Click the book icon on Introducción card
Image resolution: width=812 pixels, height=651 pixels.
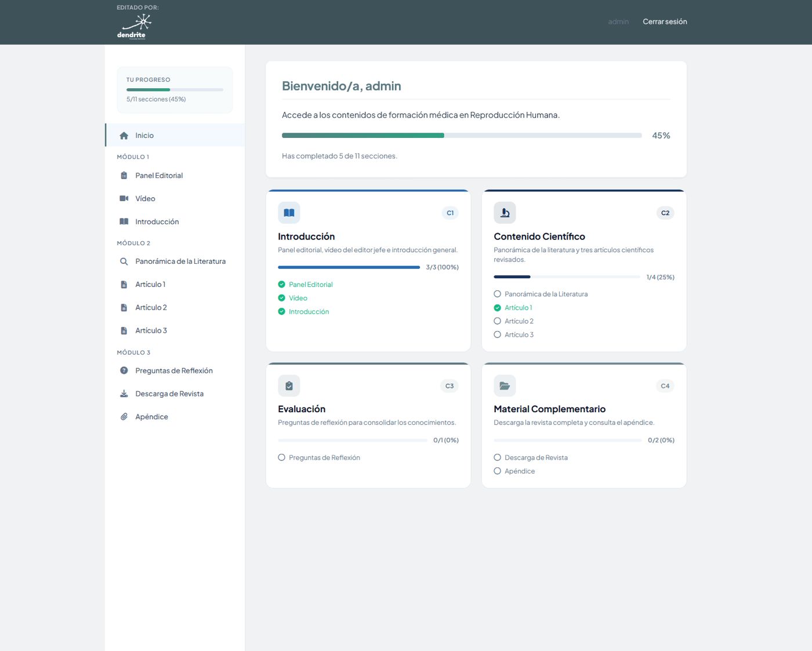point(289,213)
